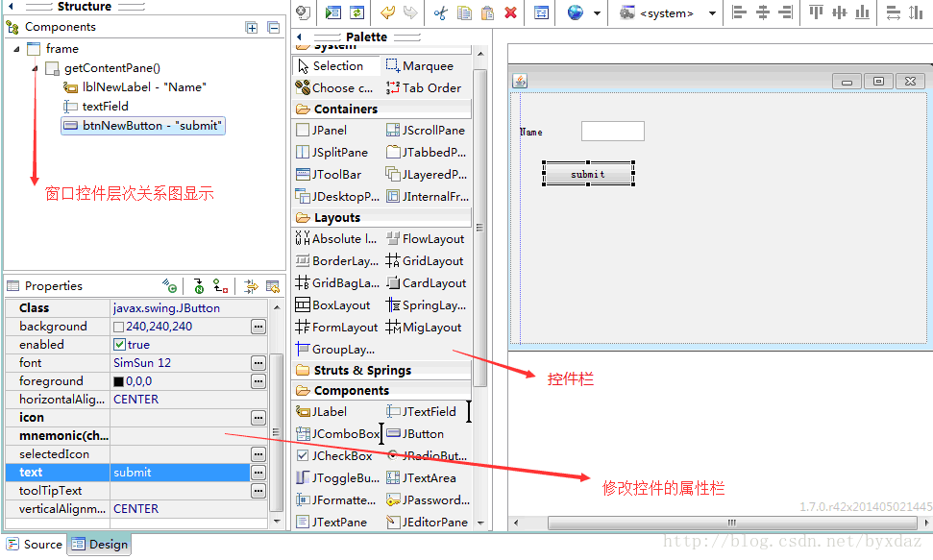Viewport: 933px width, 560px height.
Task: Click the globe externalize strings icon
Action: click(x=575, y=12)
